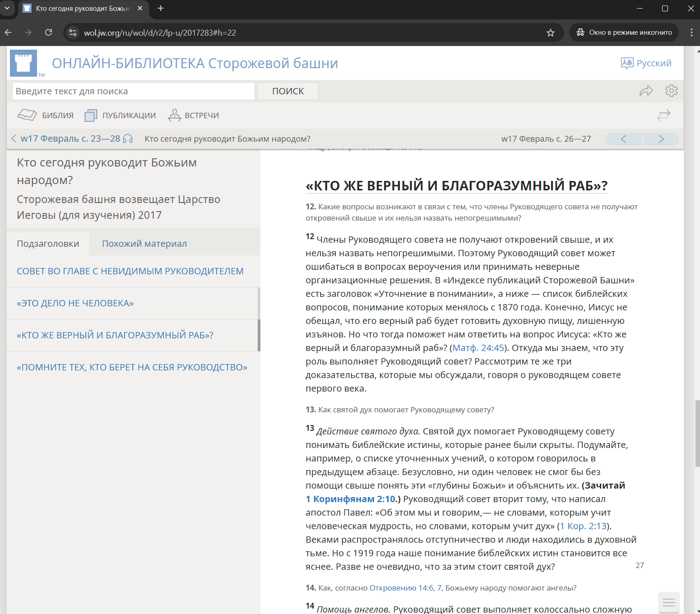Select the Подзаголовки tab
Viewport: 700px width, 614px height.
point(48,244)
